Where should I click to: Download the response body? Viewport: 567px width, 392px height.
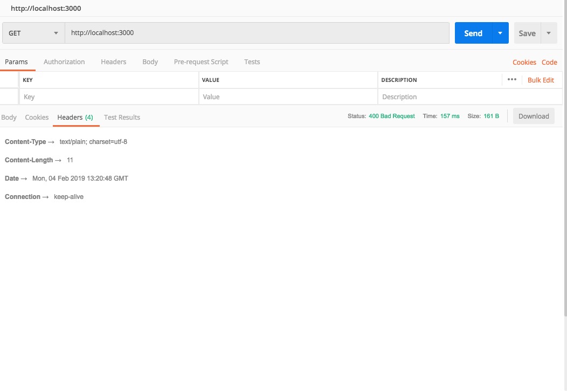coord(534,116)
